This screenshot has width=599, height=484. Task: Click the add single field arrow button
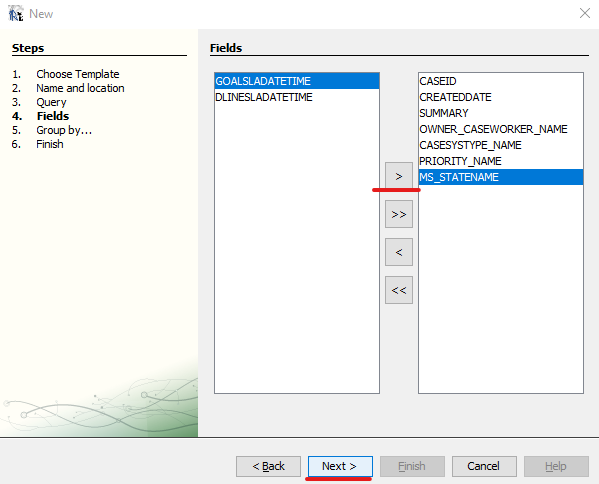click(398, 176)
